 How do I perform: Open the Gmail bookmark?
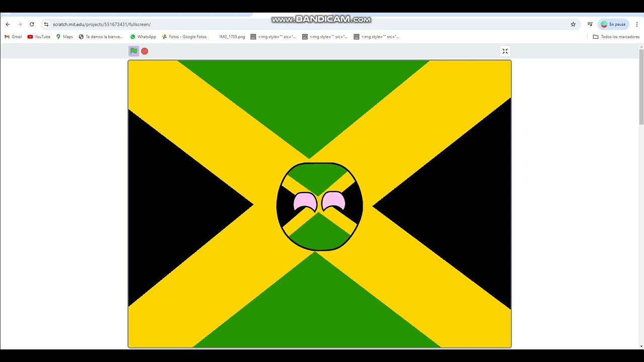click(14, 37)
